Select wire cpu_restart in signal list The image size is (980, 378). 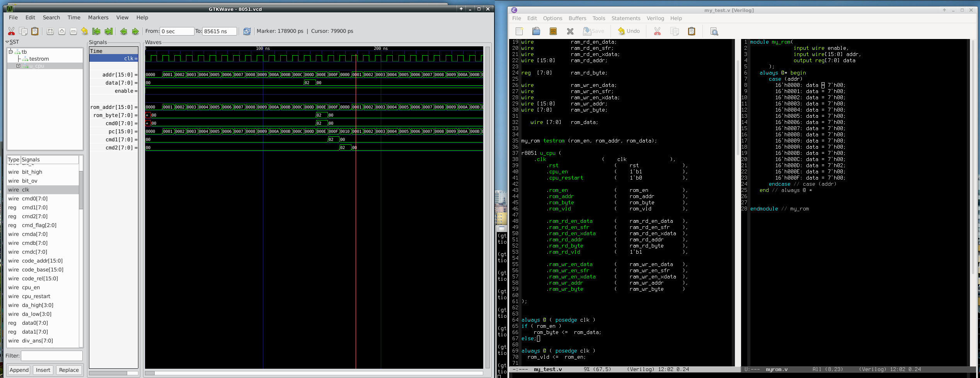43,296
